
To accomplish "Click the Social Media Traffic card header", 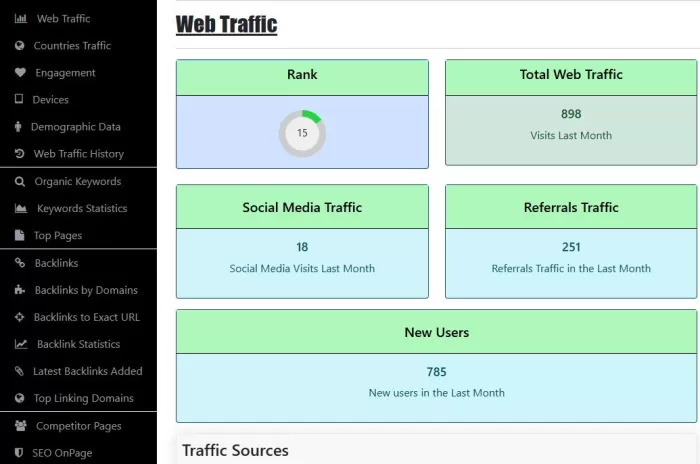I will coord(302,207).
